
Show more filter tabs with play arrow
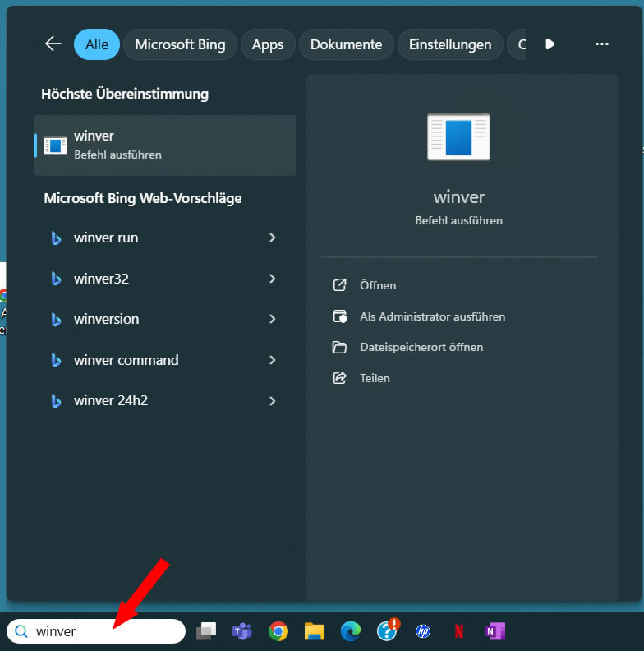pyautogui.click(x=550, y=44)
